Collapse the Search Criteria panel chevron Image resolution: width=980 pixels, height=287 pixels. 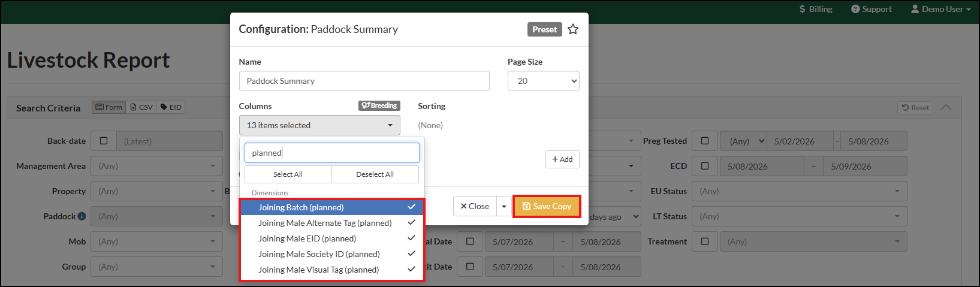click(x=946, y=107)
